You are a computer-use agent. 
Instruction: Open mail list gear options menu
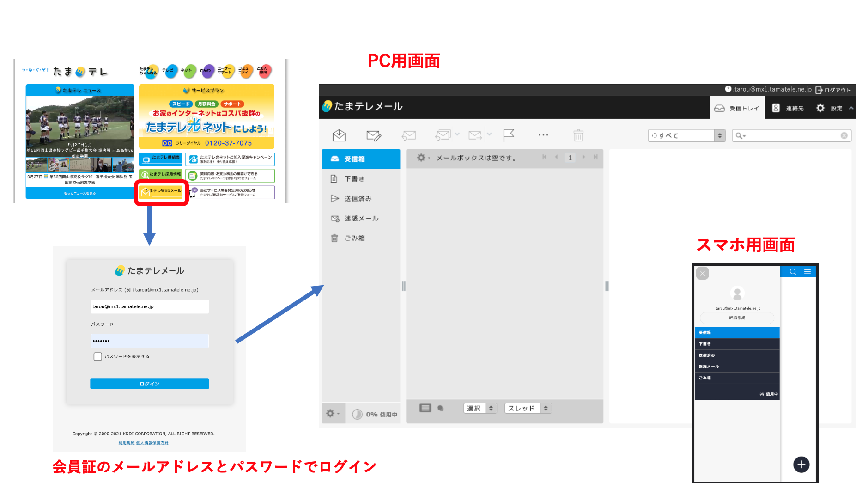423,158
